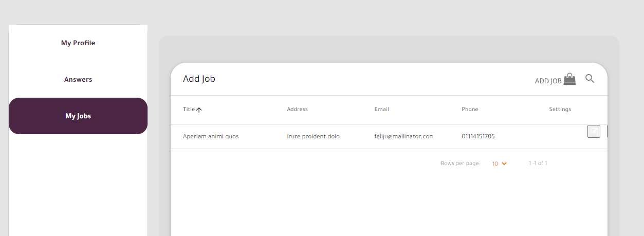The height and width of the screenshot is (236, 644).
Task: Expand the rows per page dropdown
Action: tap(499, 164)
